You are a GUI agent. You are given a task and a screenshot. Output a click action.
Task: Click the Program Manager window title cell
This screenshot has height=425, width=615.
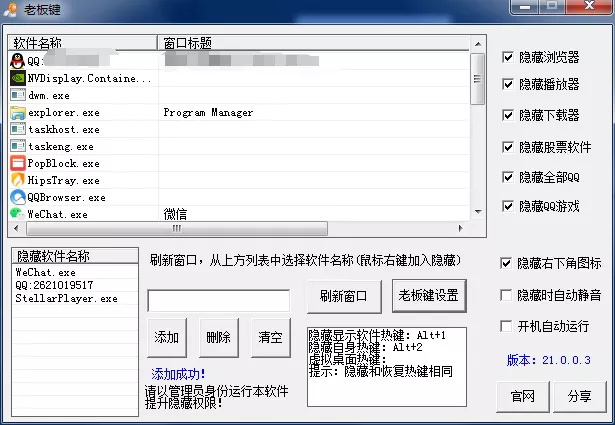point(208,113)
